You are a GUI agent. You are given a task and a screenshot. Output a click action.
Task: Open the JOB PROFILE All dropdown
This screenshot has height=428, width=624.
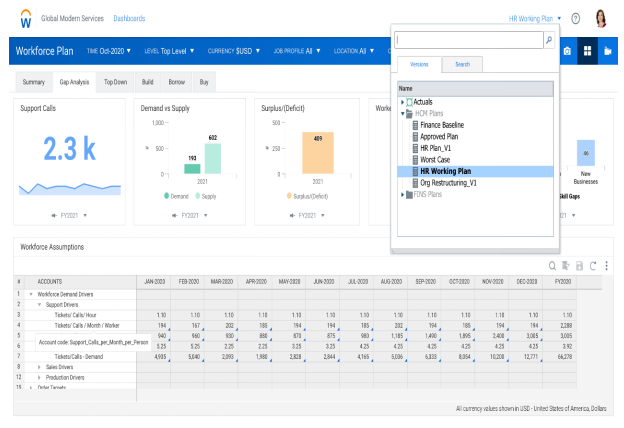click(x=297, y=51)
